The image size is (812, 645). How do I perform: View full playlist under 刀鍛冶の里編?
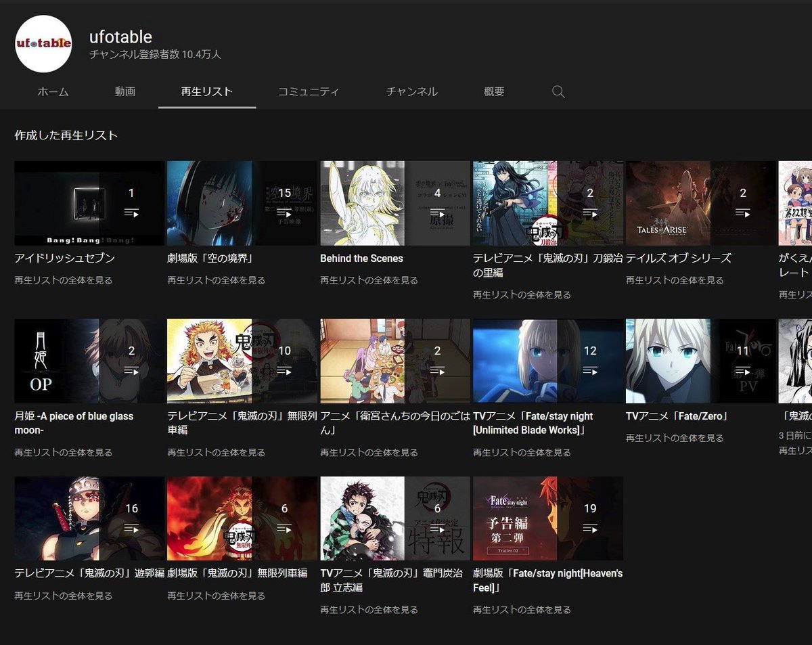[x=522, y=295]
